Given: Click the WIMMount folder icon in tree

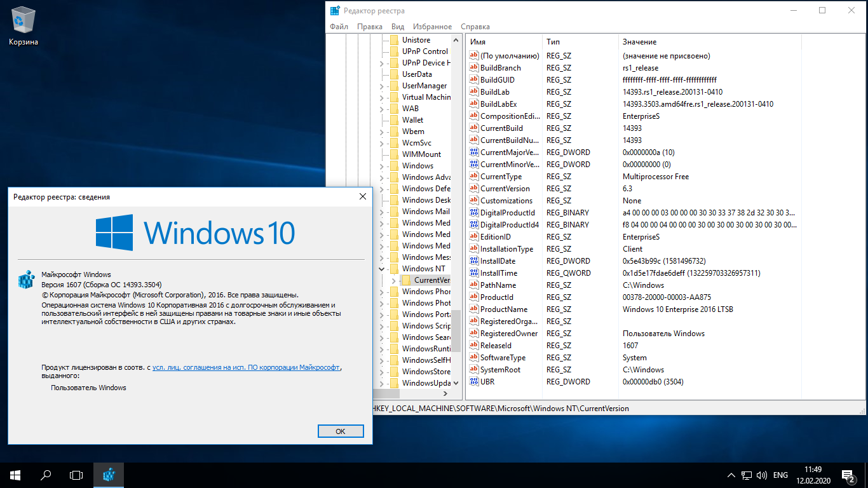Looking at the screenshot, I should (393, 154).
